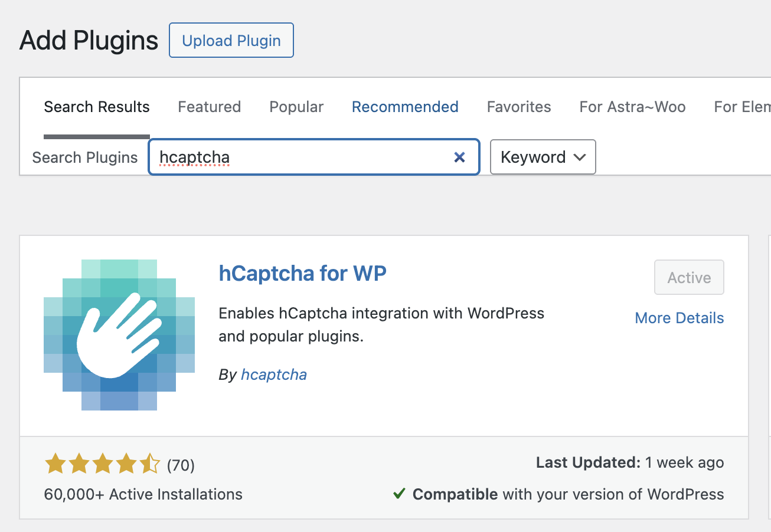Click the hCaptcha hand logo thumbnail
Image resolution: width=771 pixels, height=532 pixels.
click(x=119, y=333)
